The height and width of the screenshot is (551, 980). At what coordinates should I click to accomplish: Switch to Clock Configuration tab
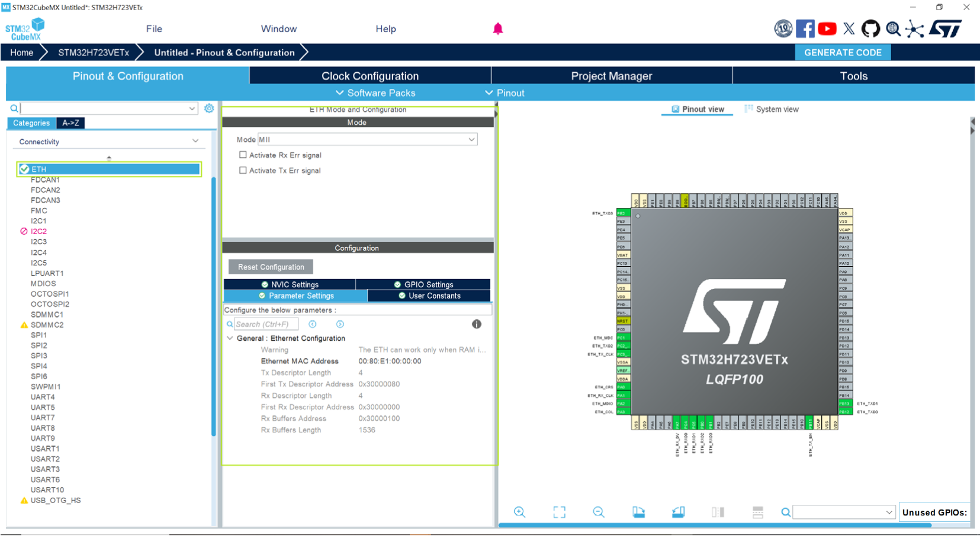(x=370, y=76)
